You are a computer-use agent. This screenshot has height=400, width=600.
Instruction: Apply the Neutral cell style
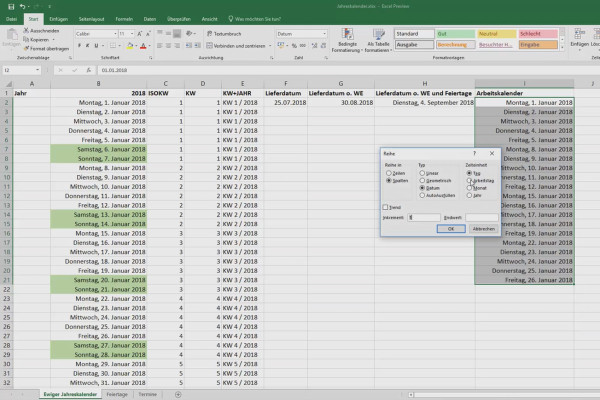point(497,34)
